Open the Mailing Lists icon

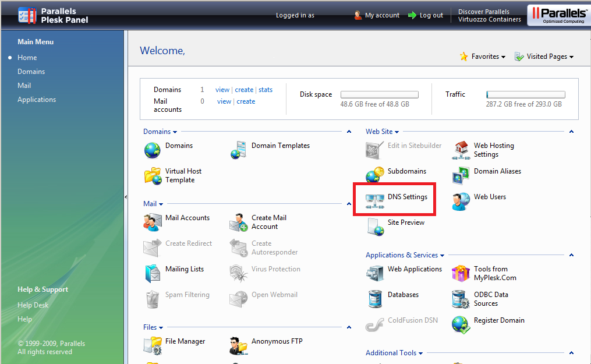(152, 273)
